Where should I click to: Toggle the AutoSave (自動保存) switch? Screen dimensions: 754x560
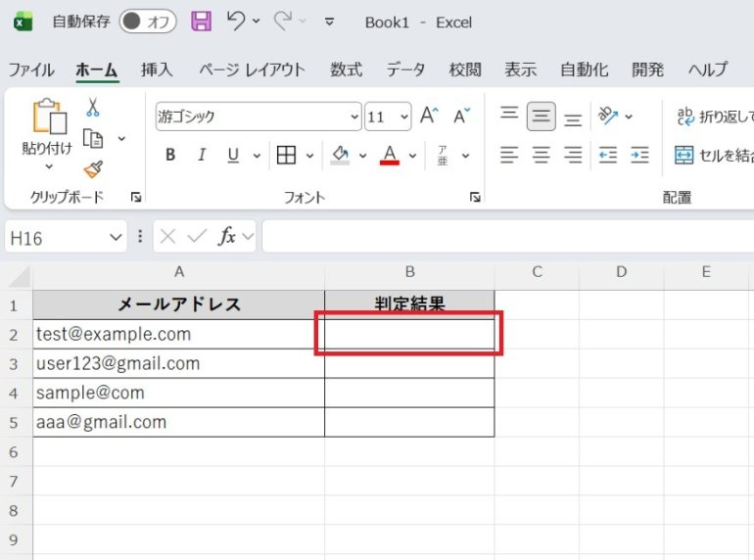tap(148, 22)
